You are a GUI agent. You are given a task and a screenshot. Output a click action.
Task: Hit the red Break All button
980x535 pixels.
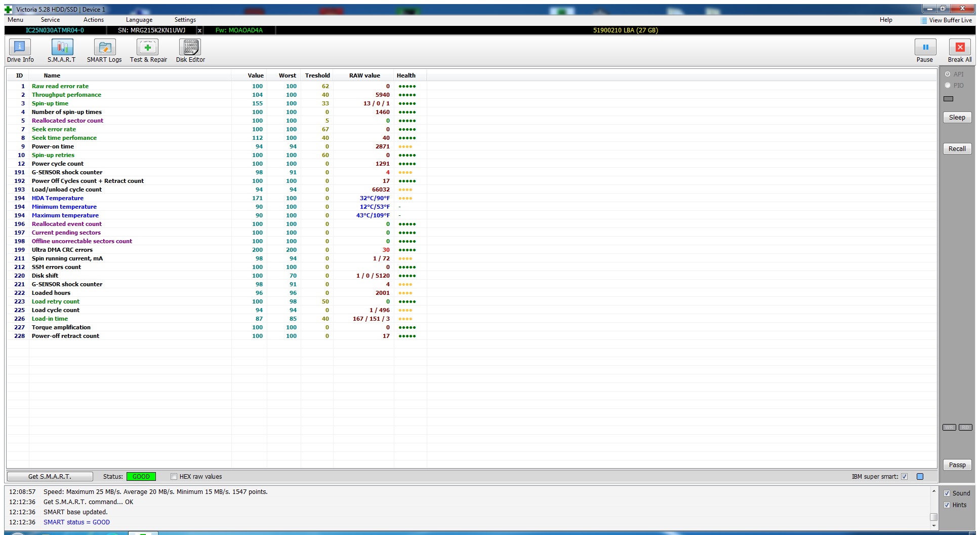coord(960,51)
